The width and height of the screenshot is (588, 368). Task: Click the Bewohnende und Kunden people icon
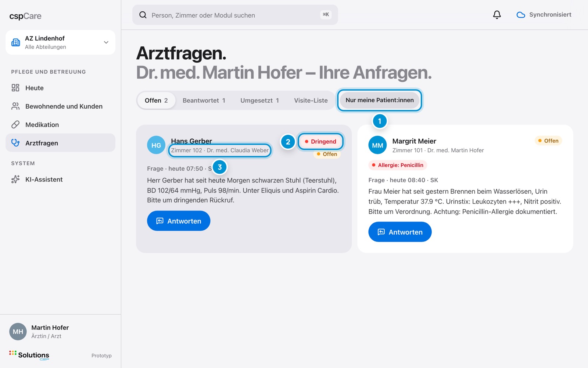15,106
